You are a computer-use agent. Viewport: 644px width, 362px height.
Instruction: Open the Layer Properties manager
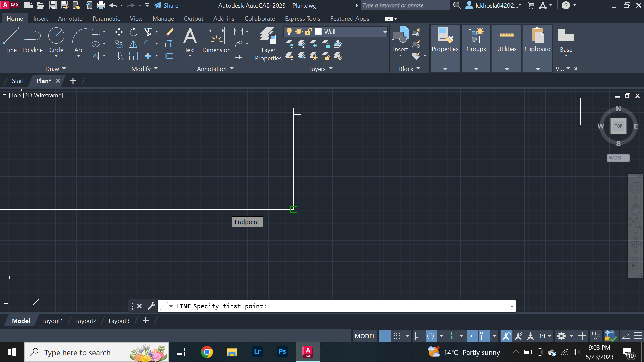[x=268, y=44]
